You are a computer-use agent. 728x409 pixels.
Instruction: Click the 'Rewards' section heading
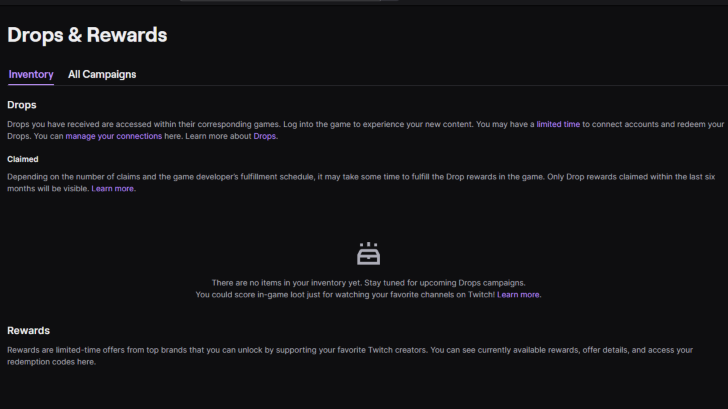(x=28, y=330)
